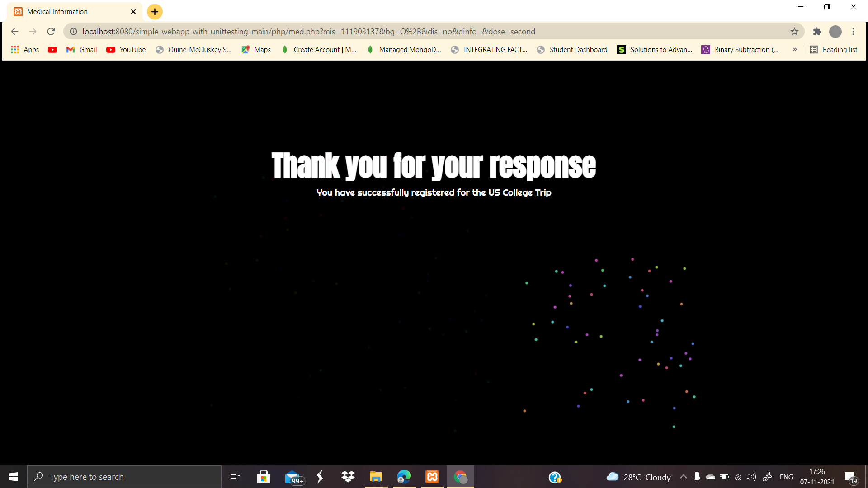Open the Gmail bookmark
The width and height of the screenshot is (868, 488).
(x=82, y=50)
